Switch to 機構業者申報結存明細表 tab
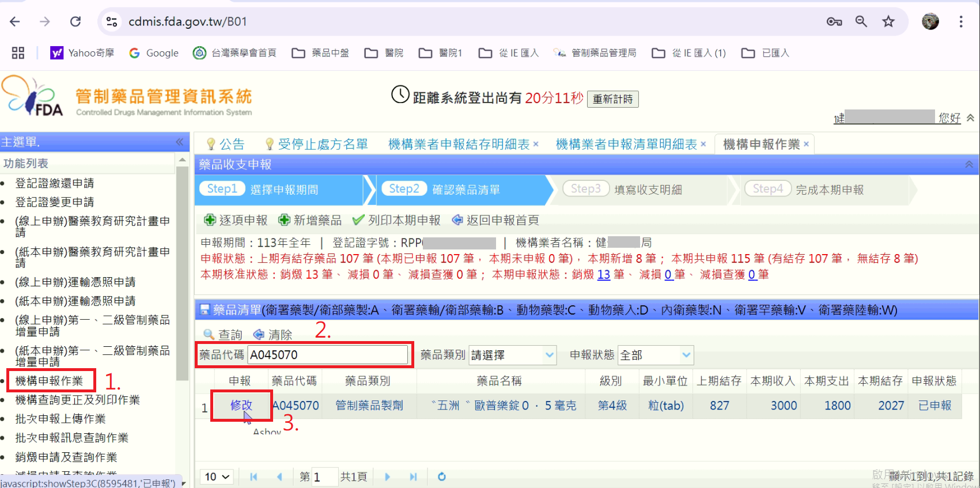 pos(459,144)
